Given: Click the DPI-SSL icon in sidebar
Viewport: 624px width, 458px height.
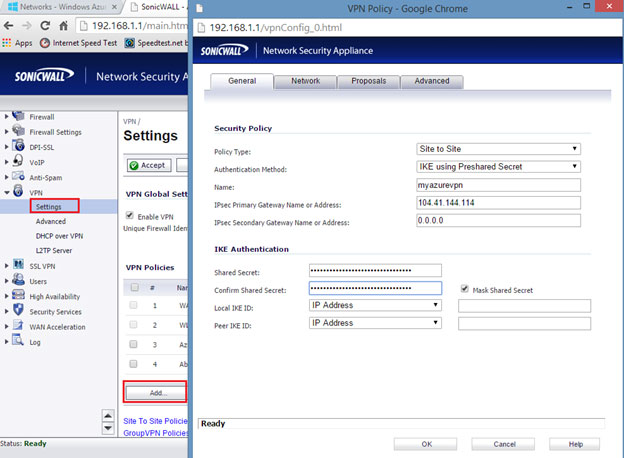Looking at the screenshot, I should coord(18,146).
